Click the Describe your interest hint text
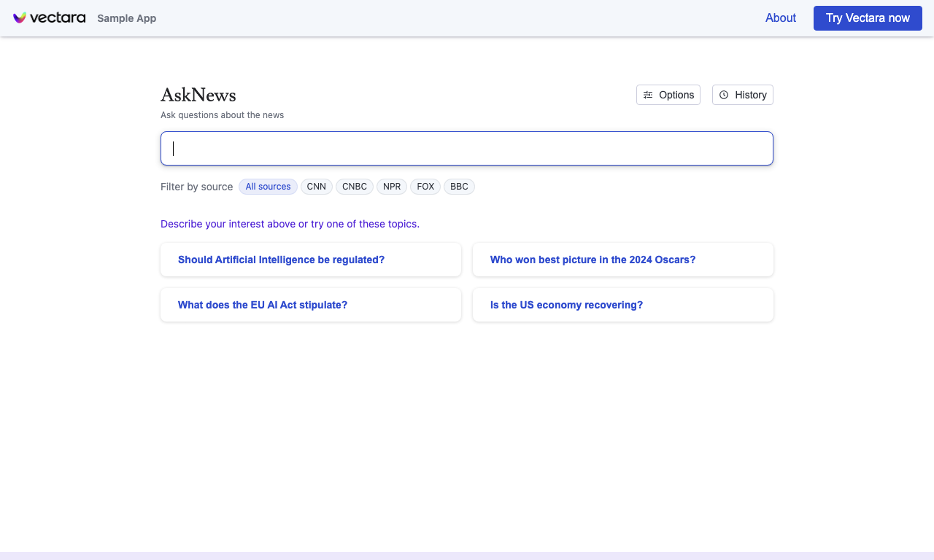The height and width of the screenshot is (560, 934). [290, 224]
